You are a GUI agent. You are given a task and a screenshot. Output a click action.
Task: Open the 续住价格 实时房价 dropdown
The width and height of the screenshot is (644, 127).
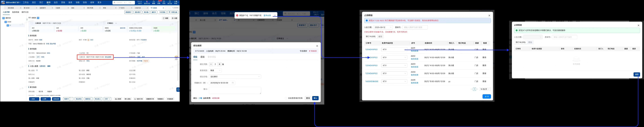point(235,77)
